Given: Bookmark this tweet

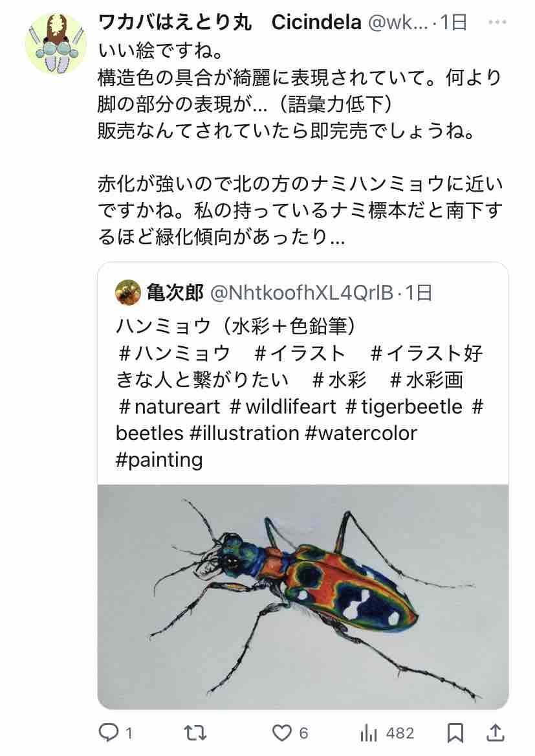Looking at the screenshot, I should coord(455,733).
